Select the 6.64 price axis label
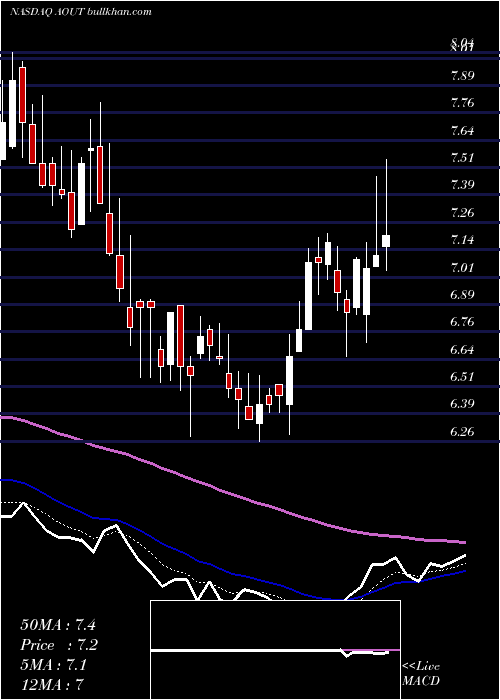The image size is (500, 700). coord(462,350)
